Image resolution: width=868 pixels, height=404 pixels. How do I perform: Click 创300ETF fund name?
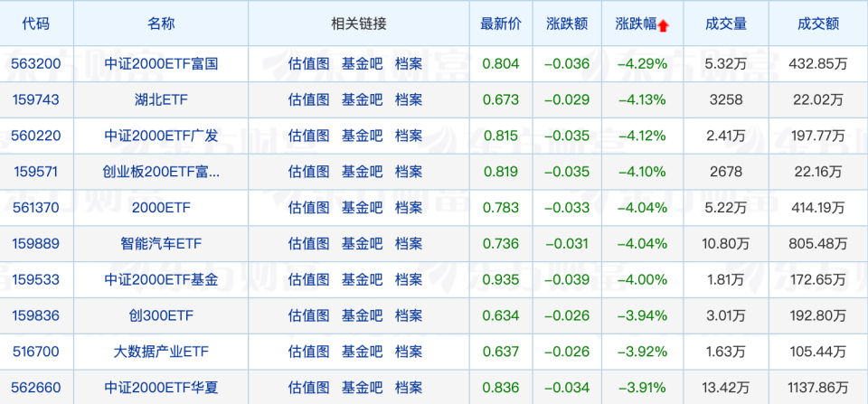coord(161,316)
